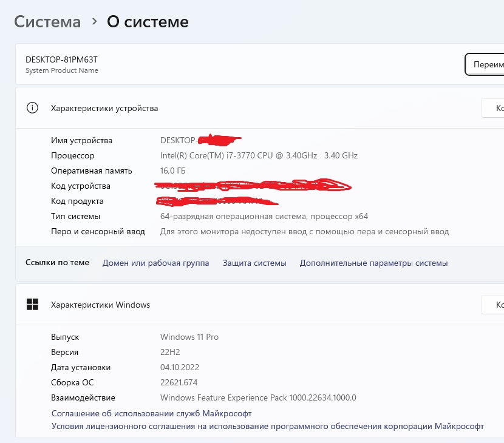Click the Оперативная память label
Image resolution: width=504 pixels, height=443 pixels.
click(91, 171)
